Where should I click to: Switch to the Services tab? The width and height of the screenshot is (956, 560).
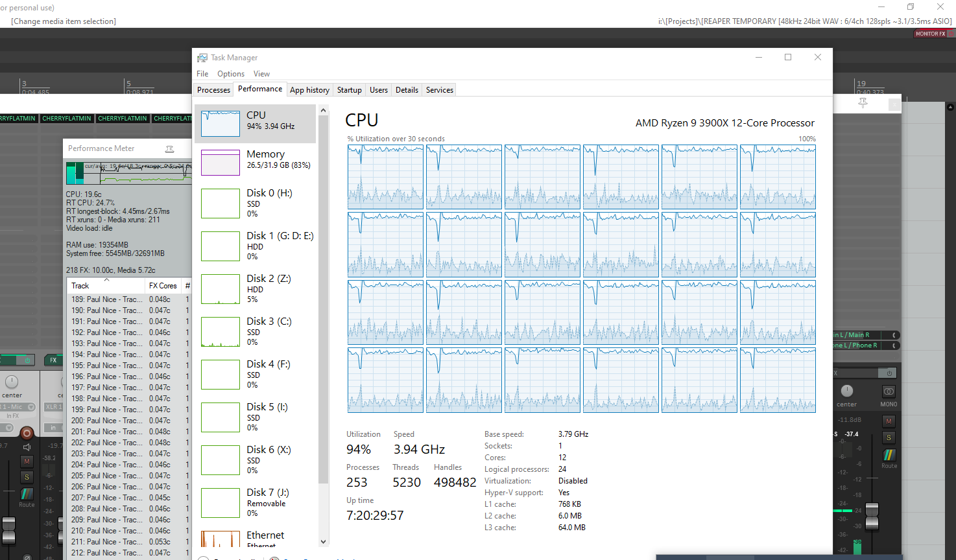pyautogui.click(x=439, y=90)
